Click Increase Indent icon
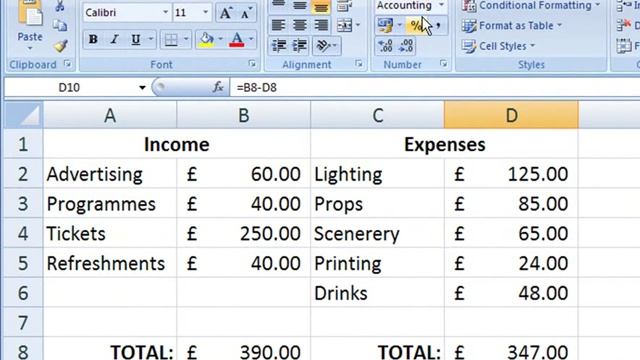Image resolution: width=640 pixels, height=360 pixels. point(300,45)
